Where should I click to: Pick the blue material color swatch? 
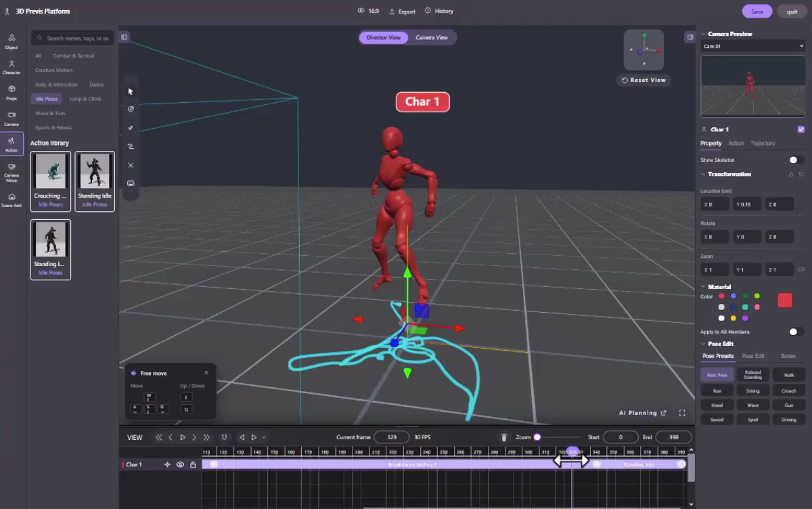pyautogui.click(x=733, y=296)
